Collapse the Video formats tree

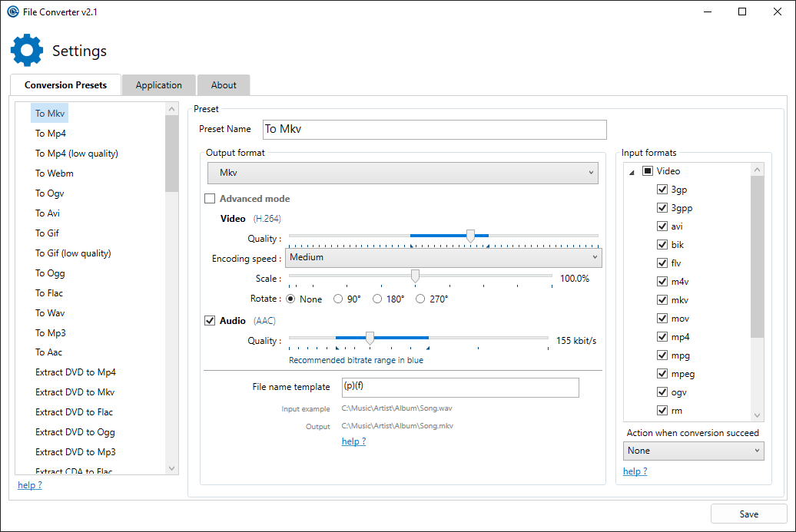pyautogui.click(x=633, y=170)
